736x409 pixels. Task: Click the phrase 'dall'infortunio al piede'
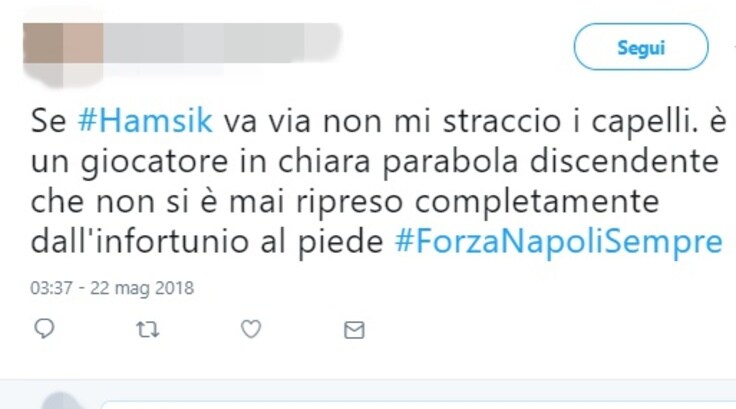click(x=207, y=242)
